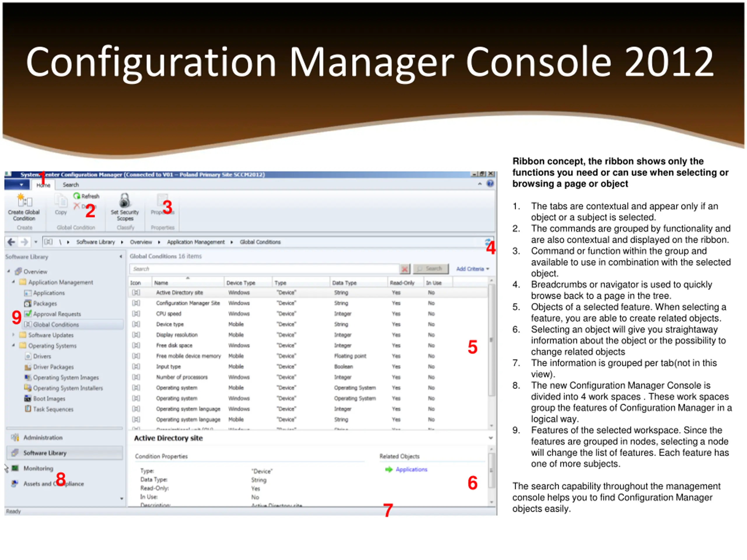This screenshot has height=560, width=747.
Task: Select the Input type row
Action: click(308, 367)
